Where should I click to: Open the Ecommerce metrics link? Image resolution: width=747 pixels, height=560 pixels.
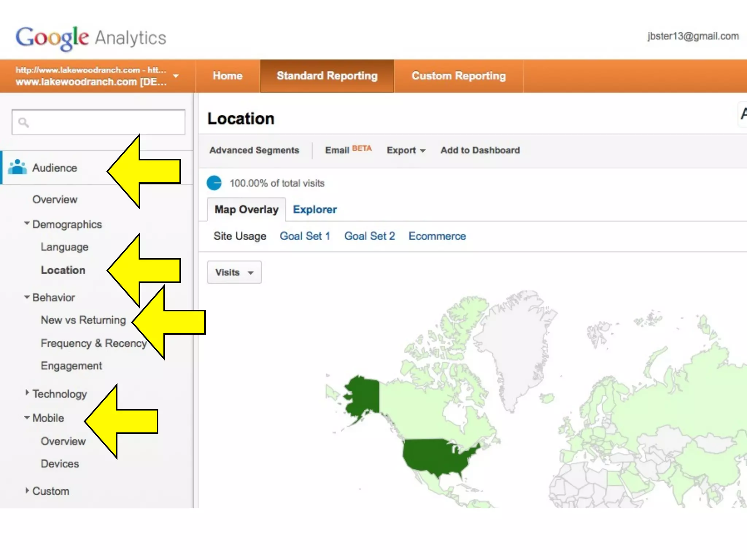tap(437, 236)
